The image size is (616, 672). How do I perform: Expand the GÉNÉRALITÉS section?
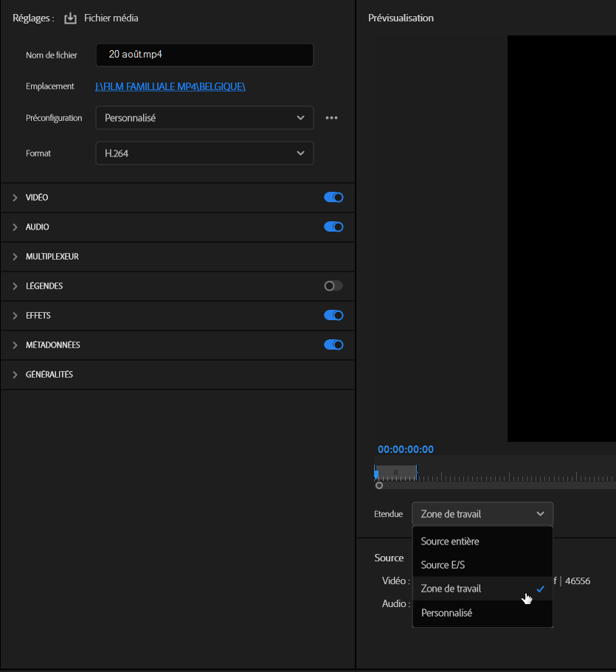[x=15, y=375]
